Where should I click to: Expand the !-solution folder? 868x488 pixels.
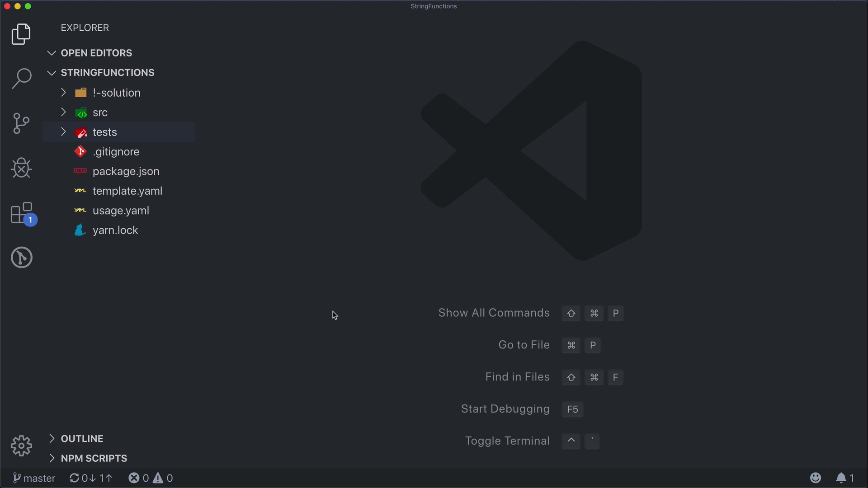pyautogui.click(x=116, y=93)
